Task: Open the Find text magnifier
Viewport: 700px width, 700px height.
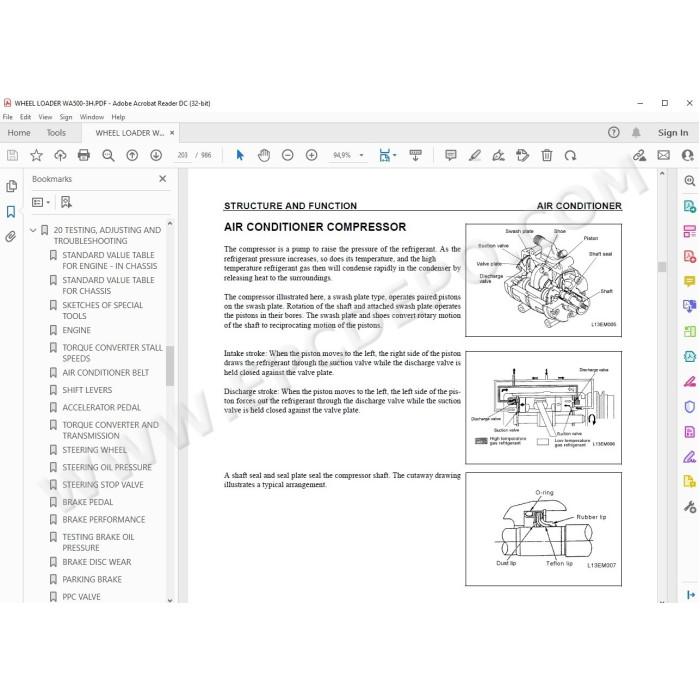Action: (x=108, y=155)
